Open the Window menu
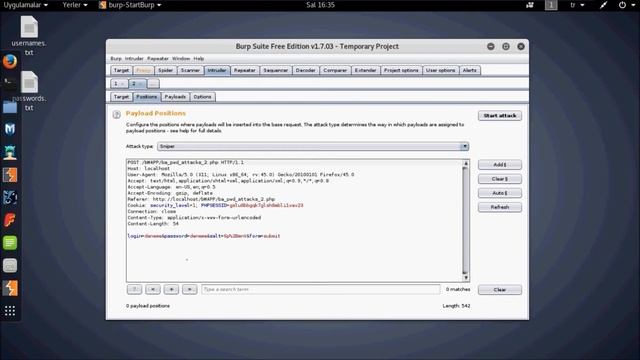The width and height of the screenshot is (640, 360). pyautogui.click(x=181, y=59)
